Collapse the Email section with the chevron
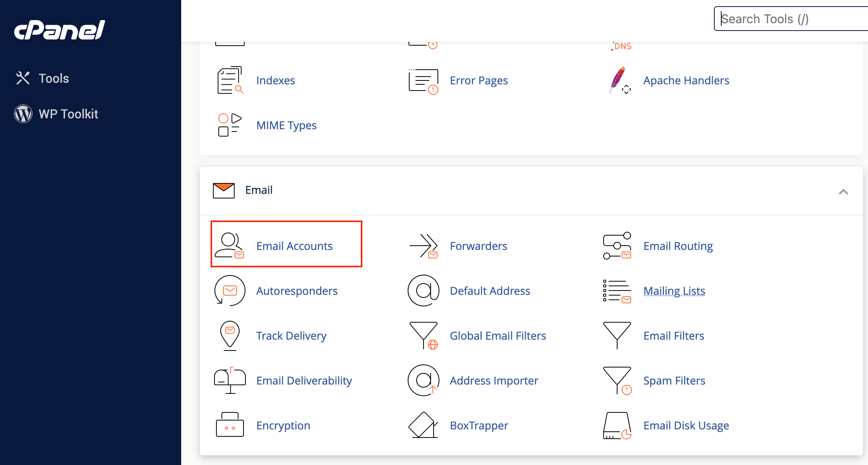Screen dimensions: 868x465 (x=844, y=192)
